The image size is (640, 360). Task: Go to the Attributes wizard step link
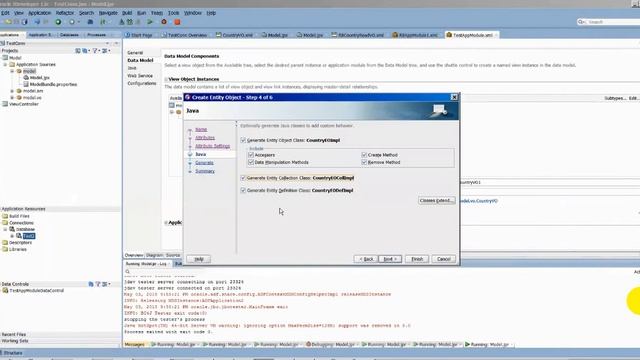click(x=205, y=138)
